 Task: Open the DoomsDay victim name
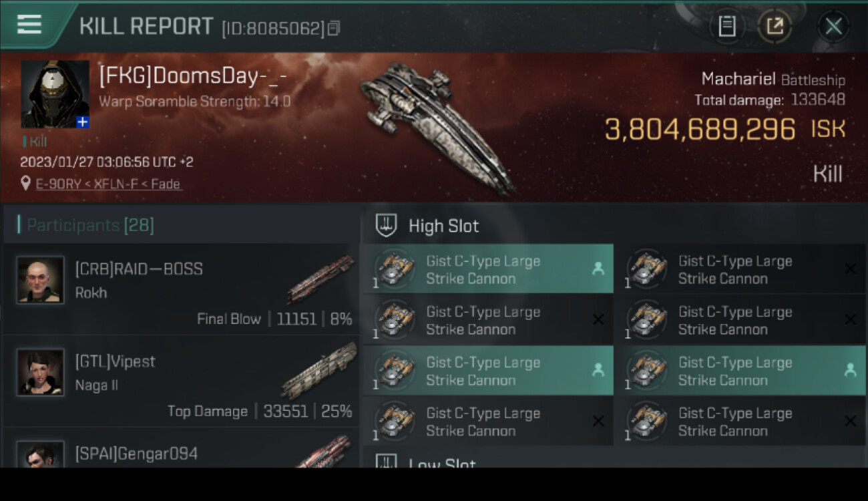point(193,76)
